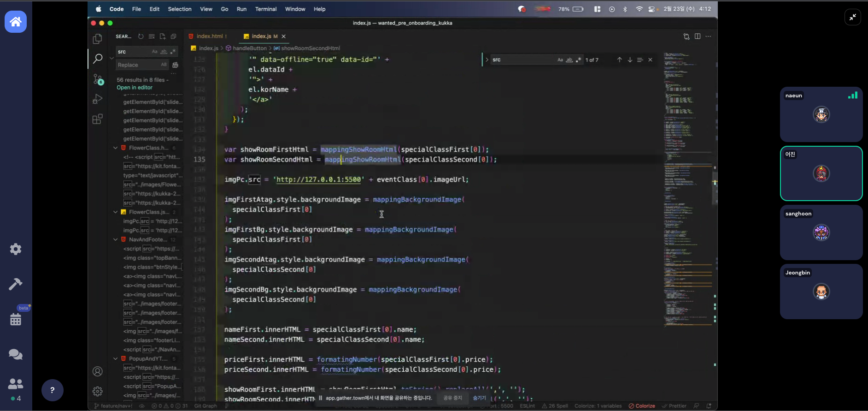Go to next match in find widget
The width and height of the screenshot is (868, 411).
(630, 60)
